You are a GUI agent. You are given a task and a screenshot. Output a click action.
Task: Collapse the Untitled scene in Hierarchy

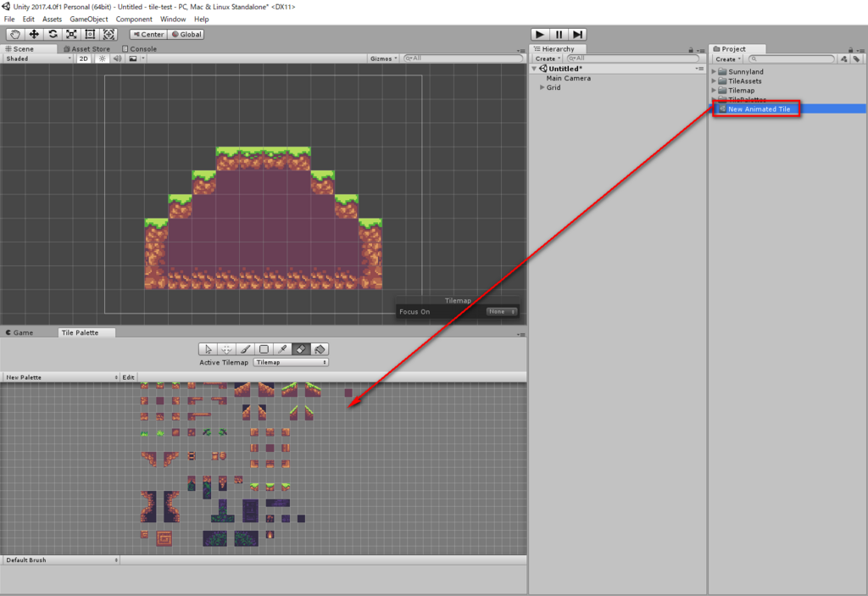(x=535, y=69)
